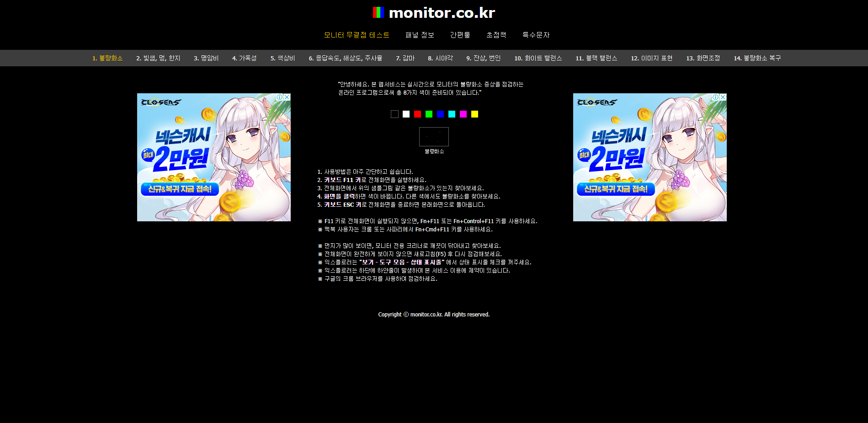Viewport: 868px width, 423px height.
Task: Click instruction line 2 about 키보드 F11 키
Action: pyautogui.click(x=372, y=180)
